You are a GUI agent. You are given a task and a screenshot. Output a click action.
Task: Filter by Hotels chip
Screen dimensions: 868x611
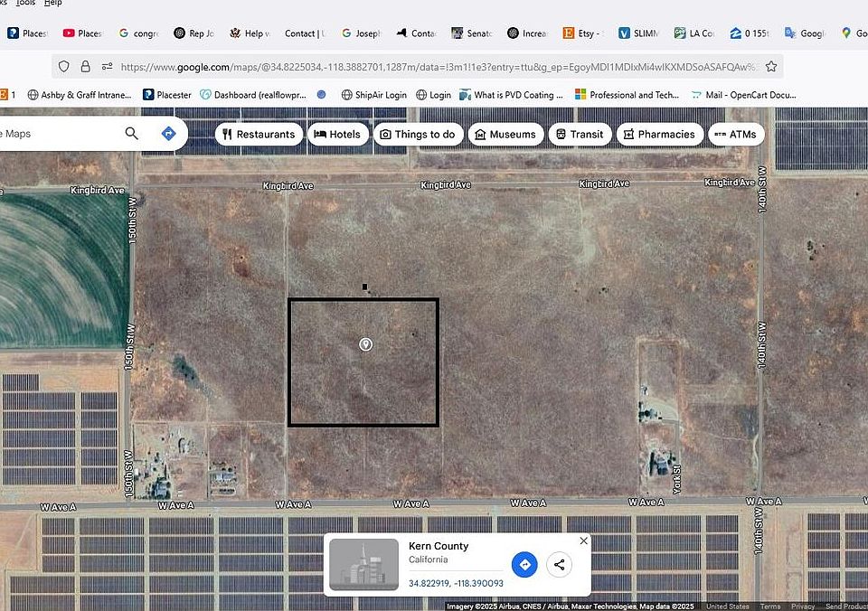pyautogui.click(x=337, y=134)
